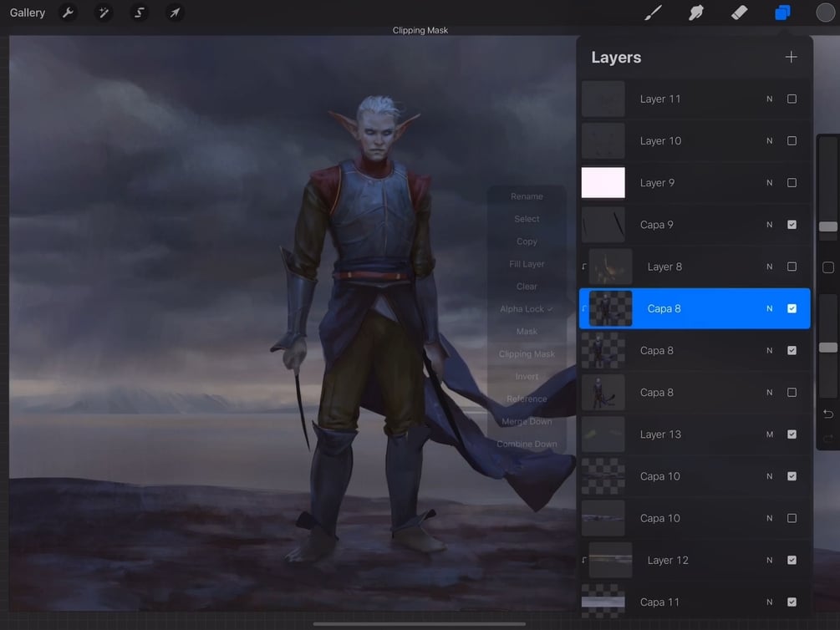Open blend mode N for Layer 10
840x630 pixels.
click(769, 141)
